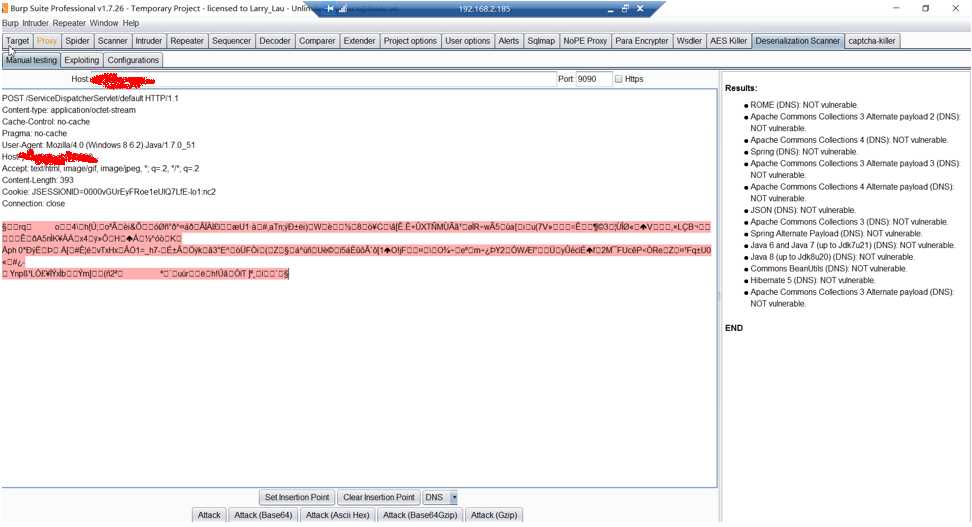Switch to the captcha-killer tab
Screen dimensions: 972x527
click(872, 41)
